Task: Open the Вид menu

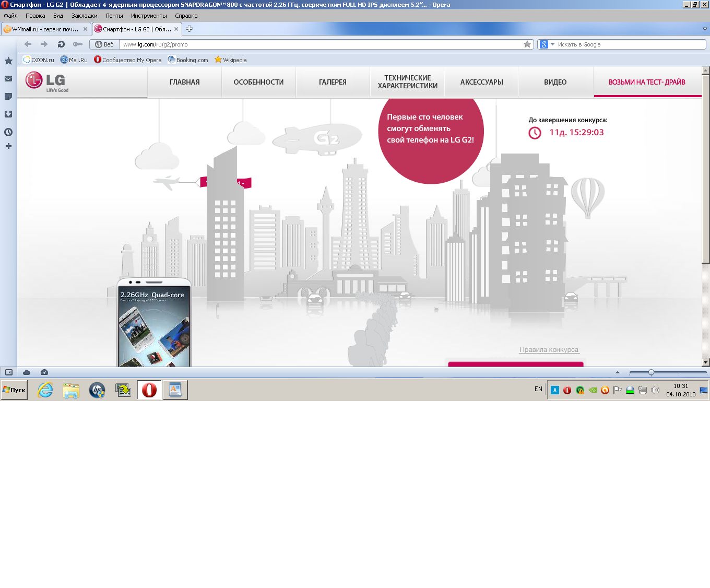Action: tap(58, 16)
